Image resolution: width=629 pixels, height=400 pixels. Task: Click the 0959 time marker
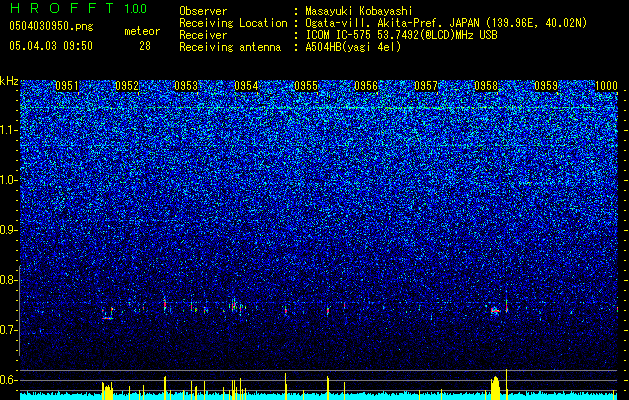[x=546, y=86]
